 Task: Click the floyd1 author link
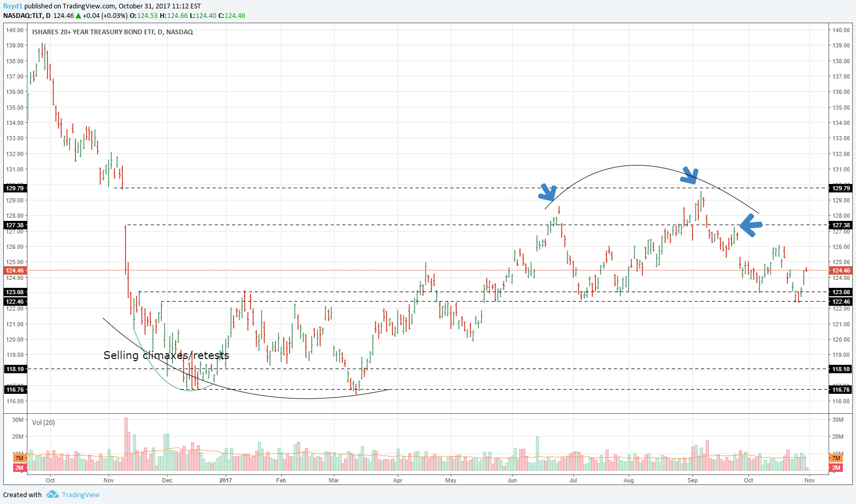coord(13,6)
